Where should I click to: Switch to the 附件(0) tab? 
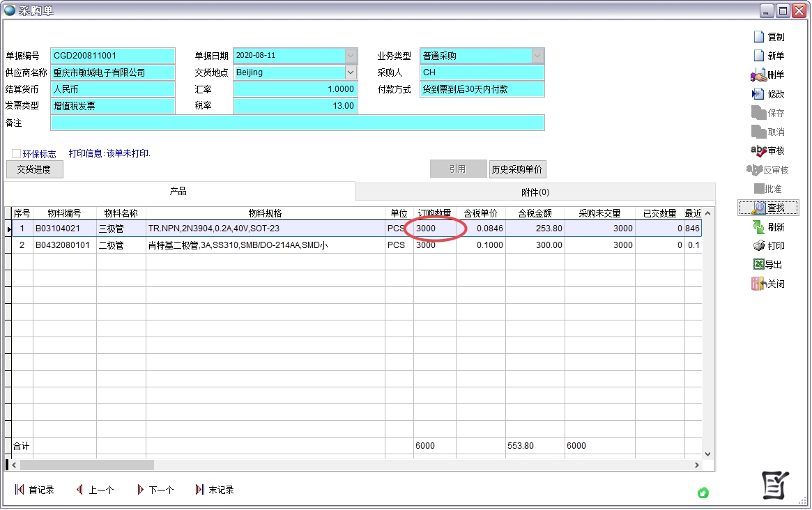coord(535,192)
